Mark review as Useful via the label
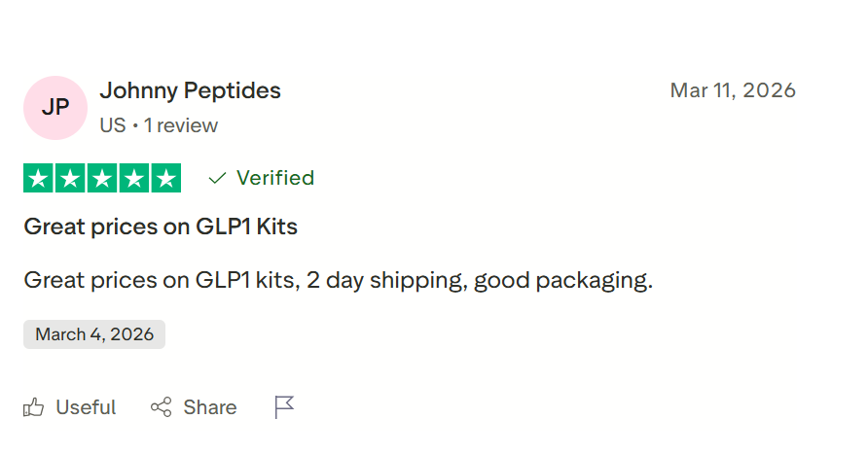This screenshot has height=454, width=868. click(x=86, y=407)
